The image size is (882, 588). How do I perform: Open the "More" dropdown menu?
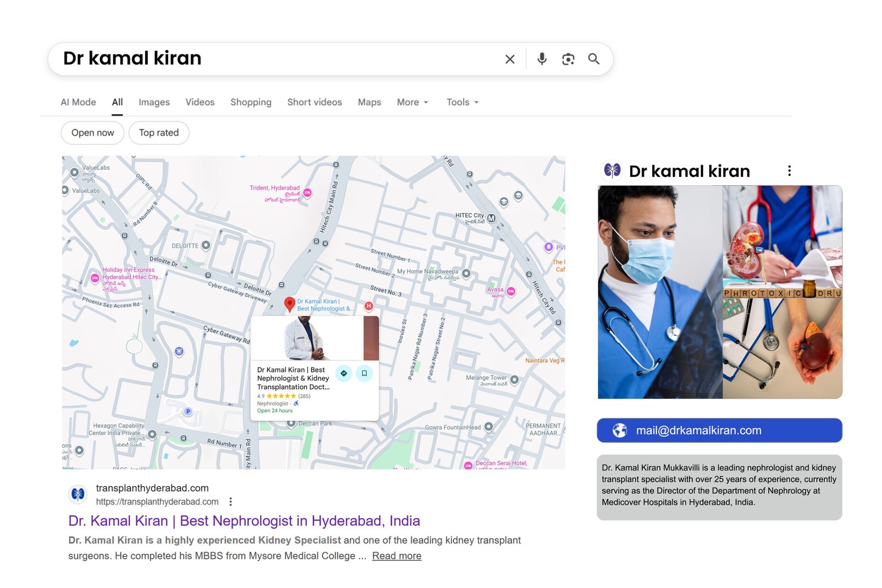pyautogui.click(x=412, y=102)
